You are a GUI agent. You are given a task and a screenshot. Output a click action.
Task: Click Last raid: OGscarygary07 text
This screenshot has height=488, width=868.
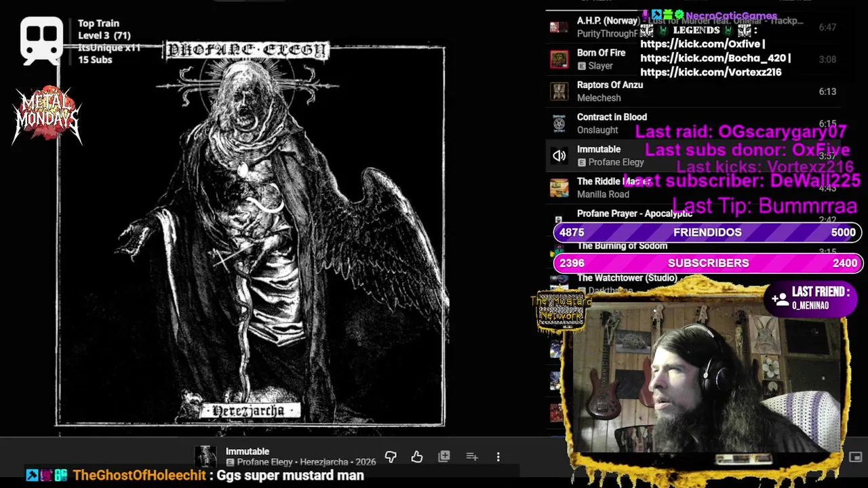(741, 131)
